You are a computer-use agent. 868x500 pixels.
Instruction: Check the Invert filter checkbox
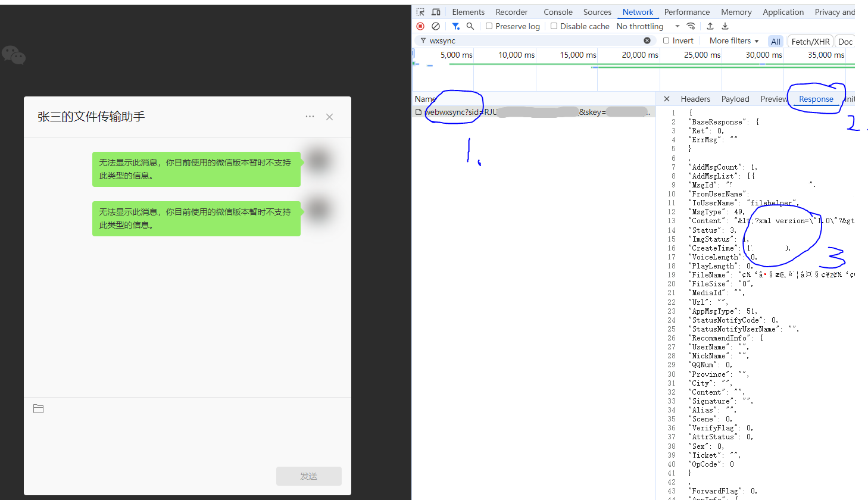tap(666, 40)
